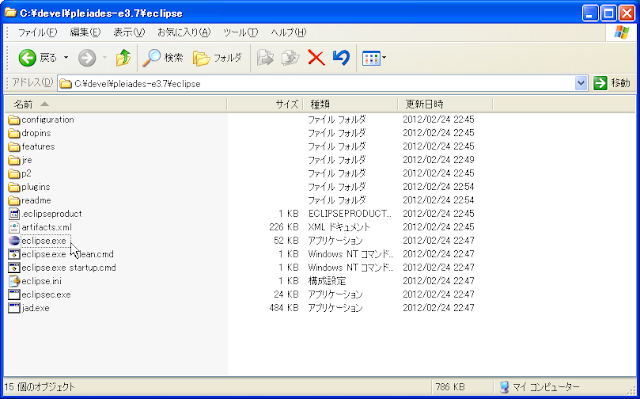
Task: Click the Copy To toolbar icon
Action: [x=290, y=58]
